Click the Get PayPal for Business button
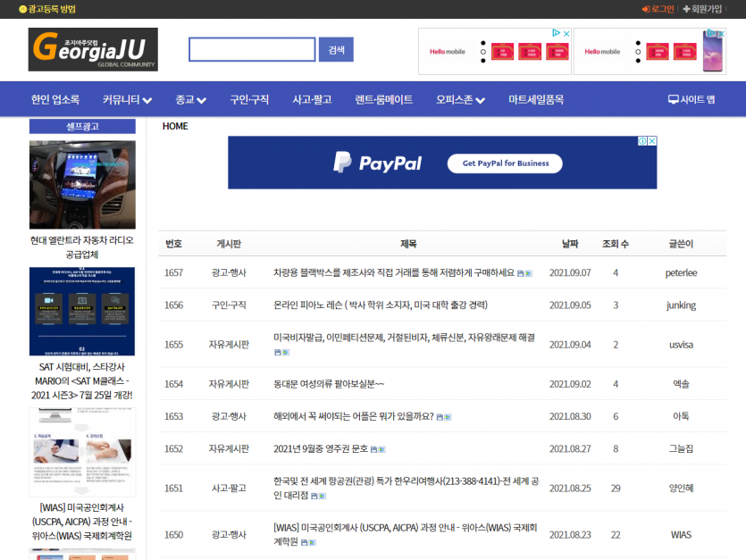Screen dimensions: 746x560 pos(505,163)
